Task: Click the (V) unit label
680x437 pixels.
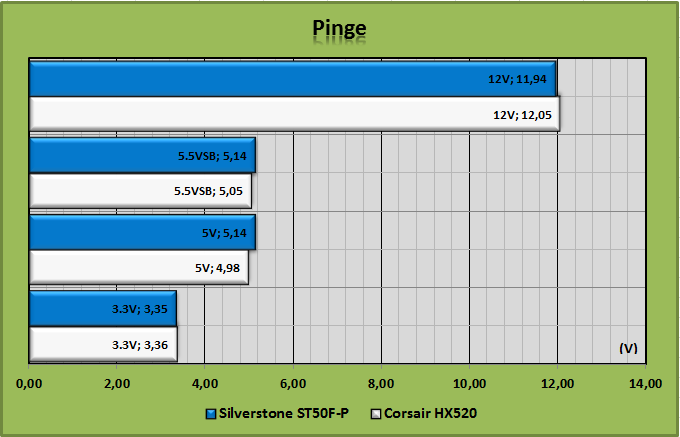Action: [x=628, y=348]
